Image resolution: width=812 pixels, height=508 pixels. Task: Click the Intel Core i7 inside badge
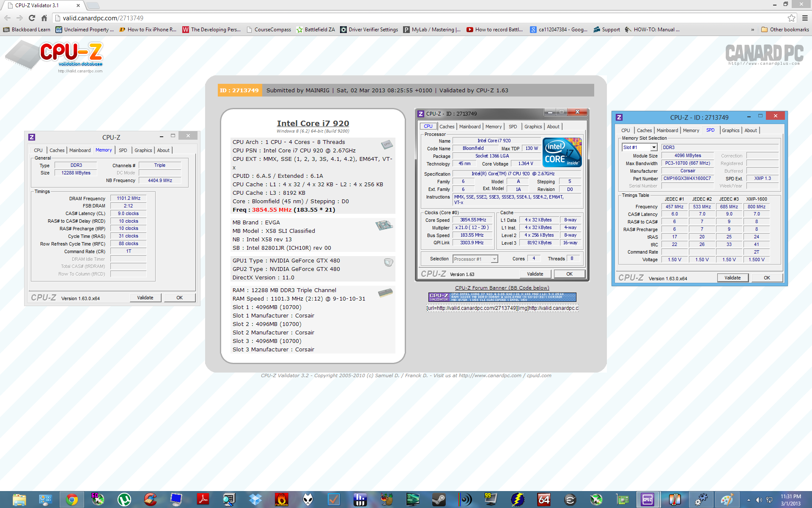coord(562,152)
